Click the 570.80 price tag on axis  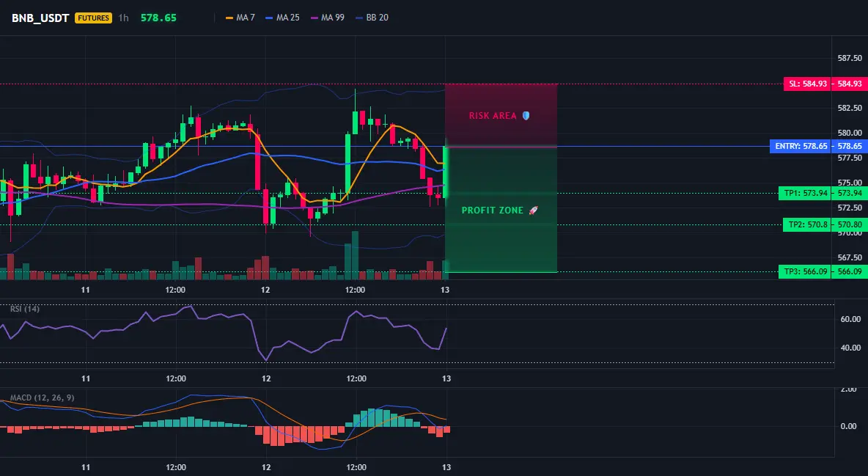tap(850, 225)
